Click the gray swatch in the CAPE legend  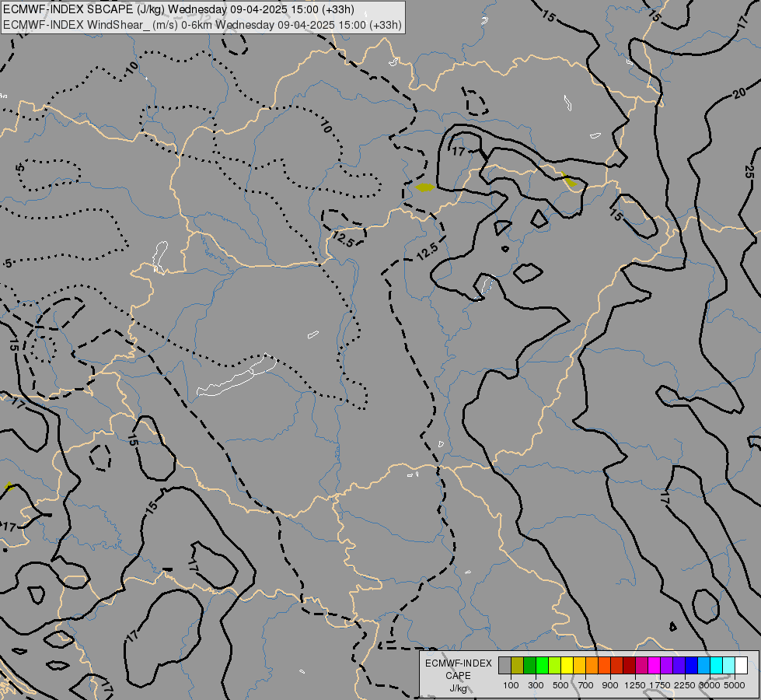504,665
